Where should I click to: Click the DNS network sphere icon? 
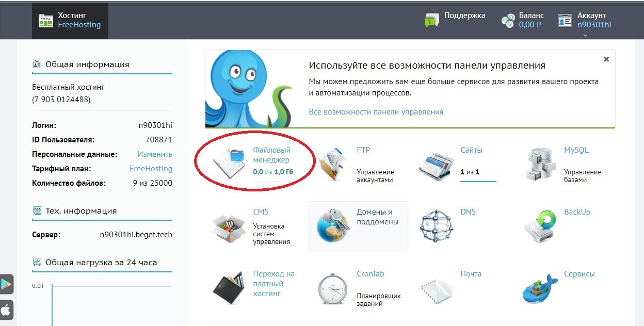pyautogui.click(x=437, y=226)
